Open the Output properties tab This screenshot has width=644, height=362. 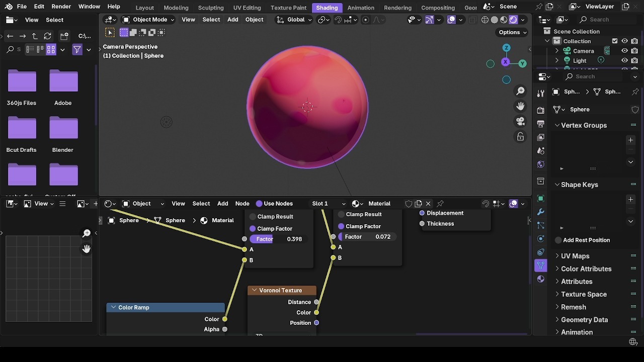point(541,124)
